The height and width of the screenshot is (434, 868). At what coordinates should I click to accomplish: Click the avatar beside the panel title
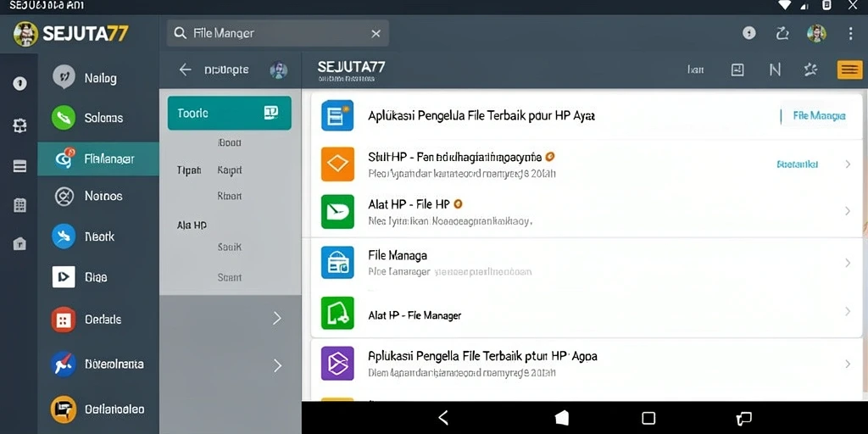(278, 70)
